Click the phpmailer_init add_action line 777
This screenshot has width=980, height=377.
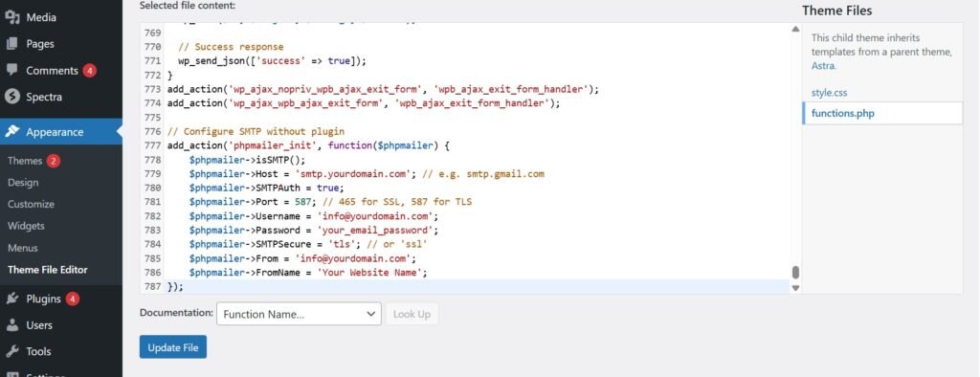pos(308,145)
